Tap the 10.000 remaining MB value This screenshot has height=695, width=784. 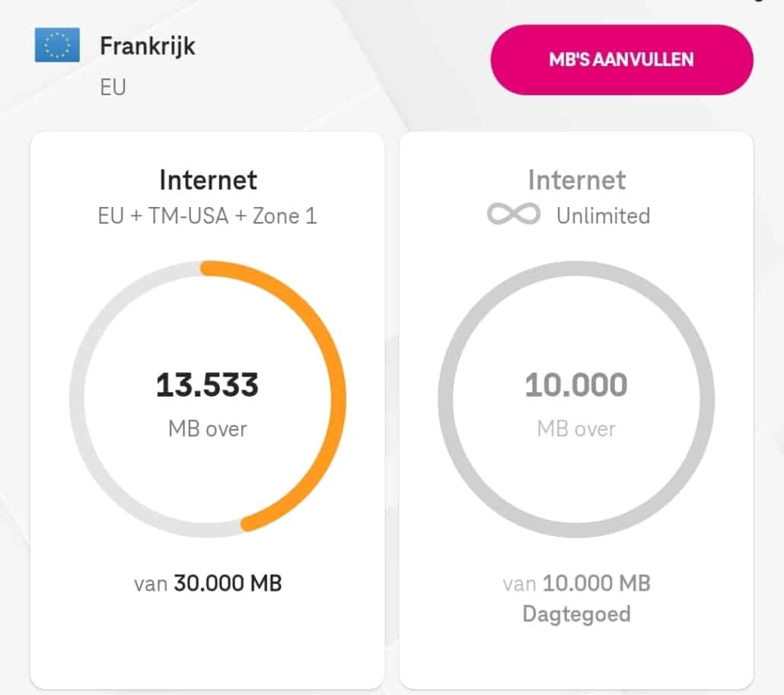(576, 385)
